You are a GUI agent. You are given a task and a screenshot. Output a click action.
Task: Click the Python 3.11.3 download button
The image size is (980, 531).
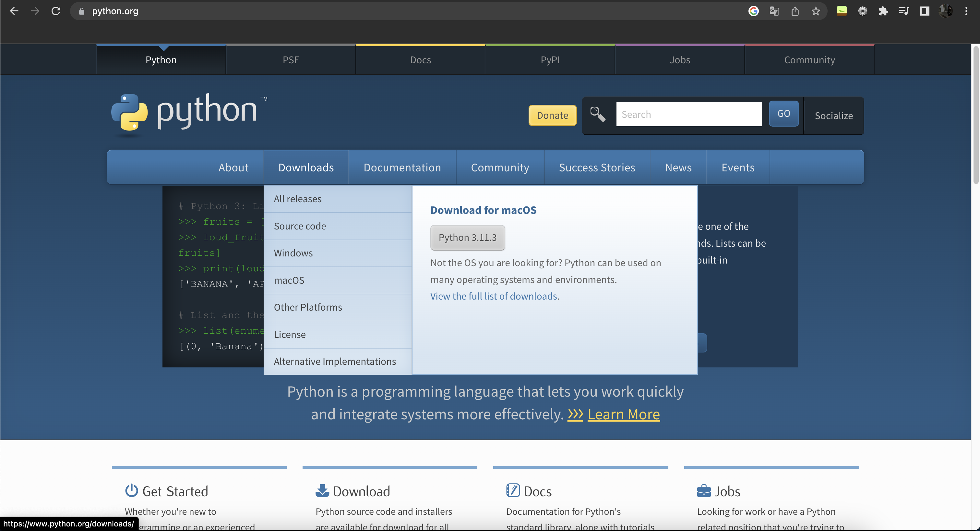(468, 237)
